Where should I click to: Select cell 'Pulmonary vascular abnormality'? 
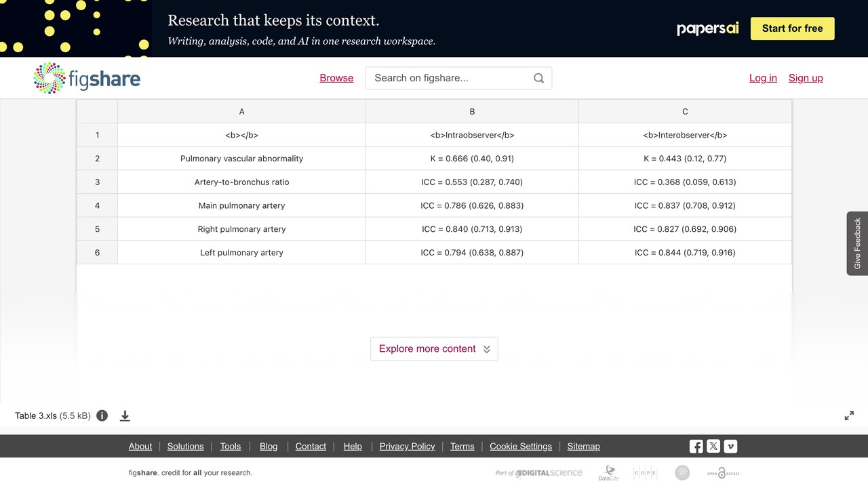[x=241, y=159]
